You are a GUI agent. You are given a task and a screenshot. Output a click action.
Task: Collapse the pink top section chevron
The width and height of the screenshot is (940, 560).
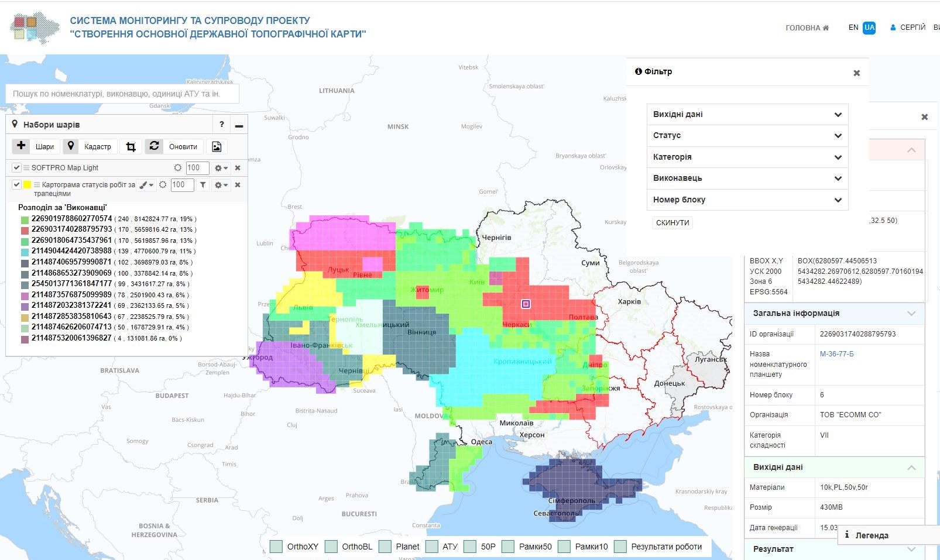click(911, 150)
